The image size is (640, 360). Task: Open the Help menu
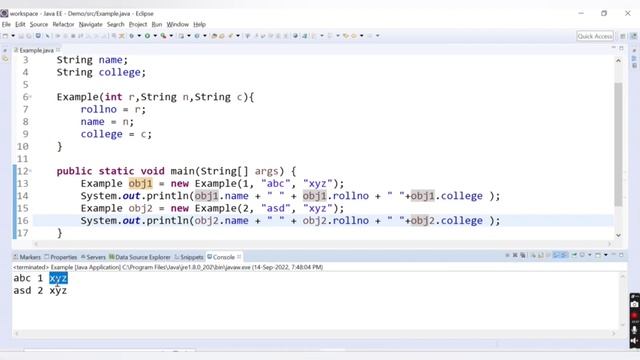tap(199, 24)
